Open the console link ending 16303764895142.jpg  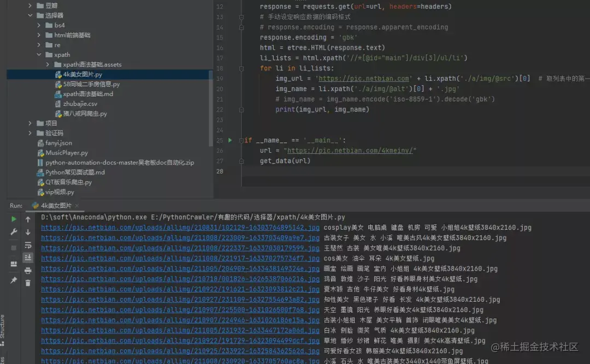pos(180,228)
